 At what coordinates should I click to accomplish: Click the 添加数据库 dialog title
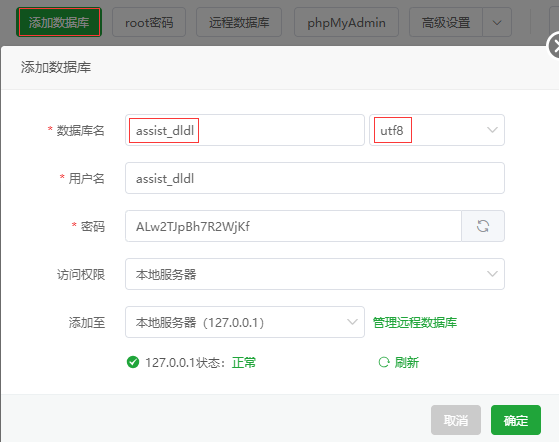pos(56,67)
